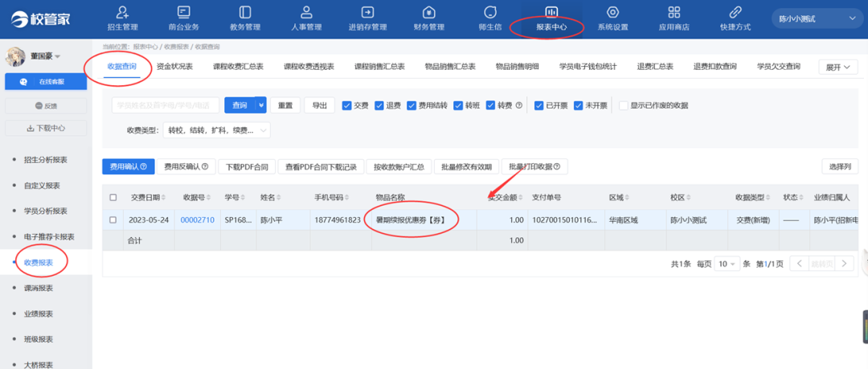Open the 人事管理 module icon
The image size is (868, 369).
click(x=306, y=13)
